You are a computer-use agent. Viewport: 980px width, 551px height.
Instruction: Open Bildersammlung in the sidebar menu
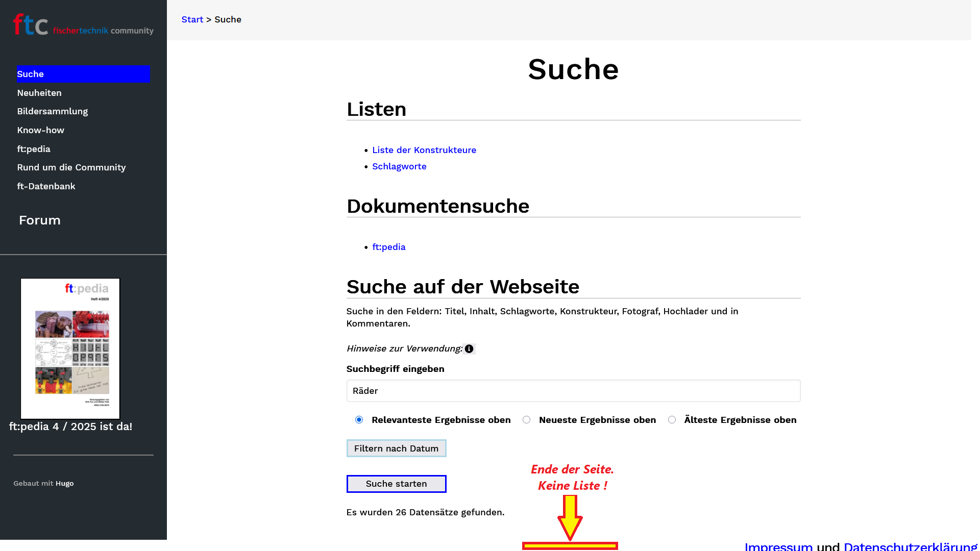[x=53, y=111]
